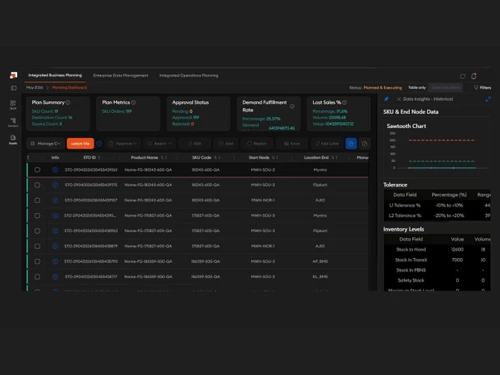Click the Start Node column header

[259, 157]
